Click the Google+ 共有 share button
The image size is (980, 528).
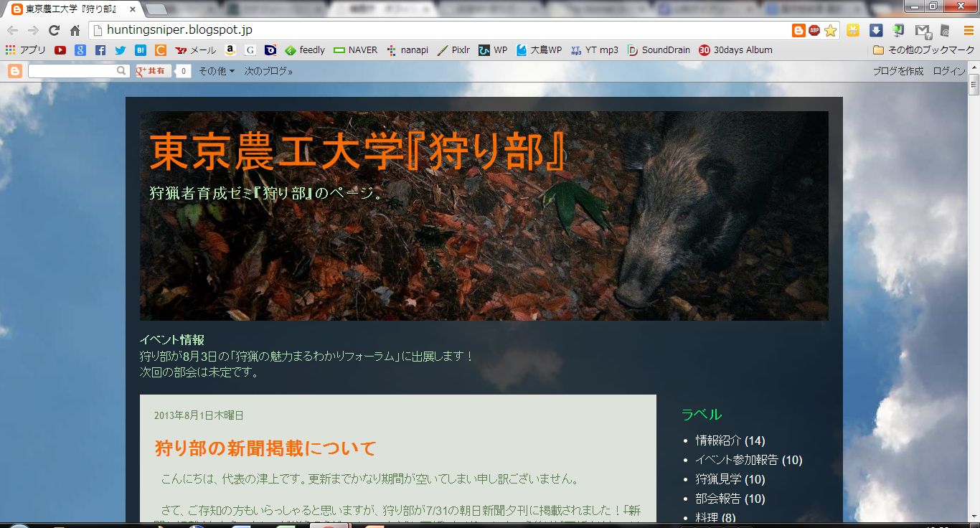pos(153,71)
